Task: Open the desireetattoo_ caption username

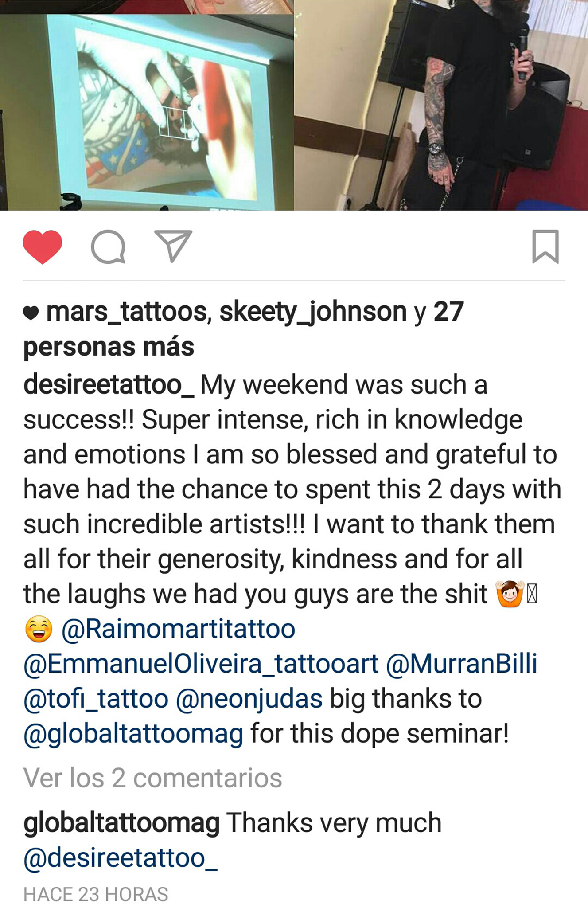Action: coord(109,384)
